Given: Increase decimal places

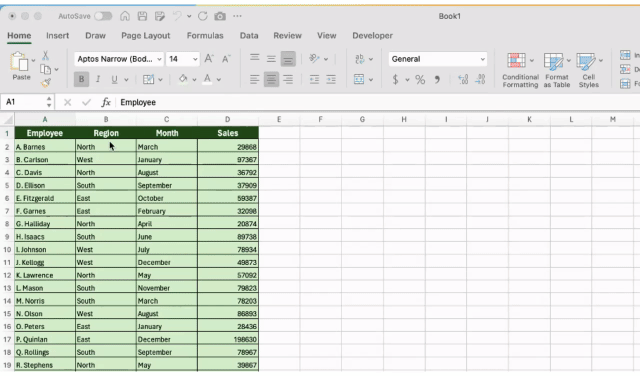Looking at the screenshot, I should [x=463, y=79].
